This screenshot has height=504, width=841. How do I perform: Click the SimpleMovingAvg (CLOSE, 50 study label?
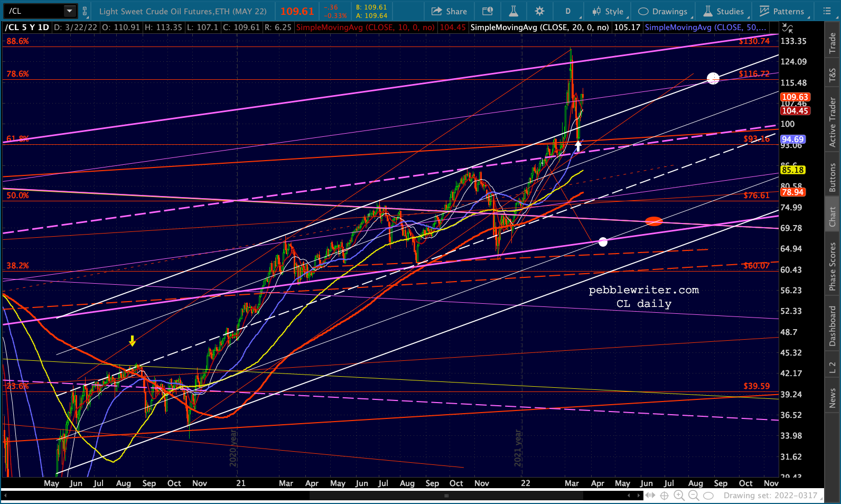pyautogui.click(x=705, y=27)
